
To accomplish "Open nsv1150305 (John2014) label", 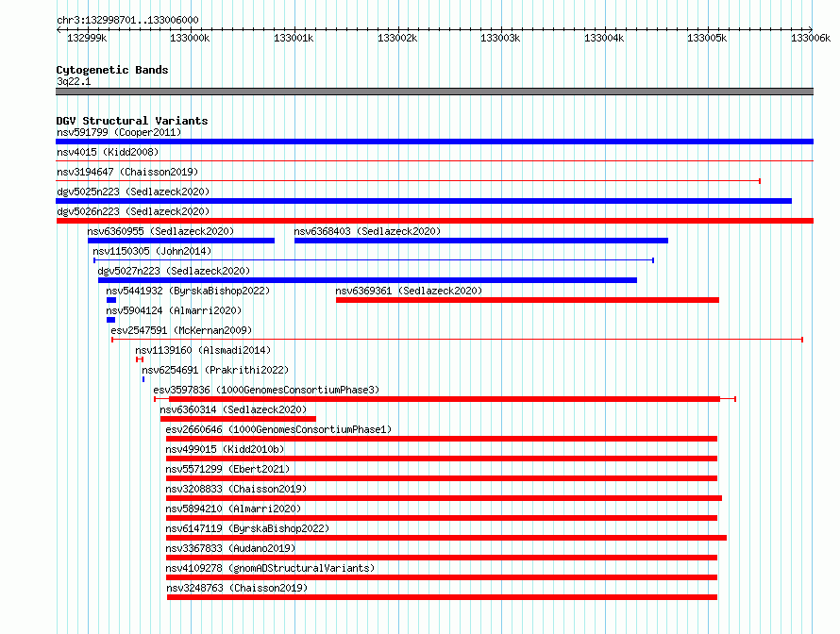I will pos(152,251).
